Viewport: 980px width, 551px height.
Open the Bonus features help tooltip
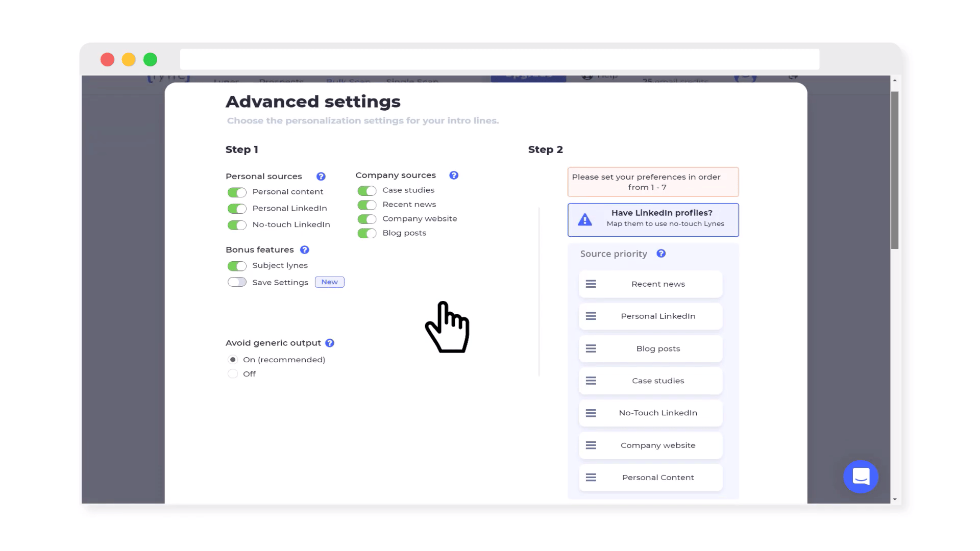click(305, 249)
